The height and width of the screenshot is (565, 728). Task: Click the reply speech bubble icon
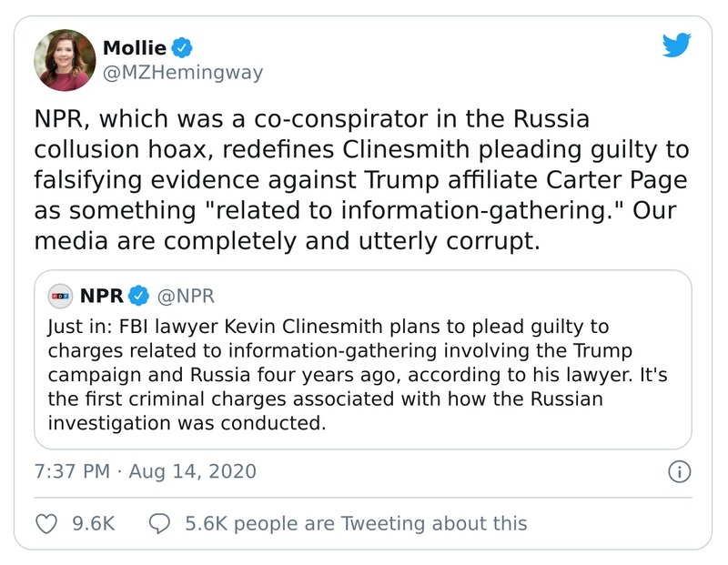click(159, 523)
